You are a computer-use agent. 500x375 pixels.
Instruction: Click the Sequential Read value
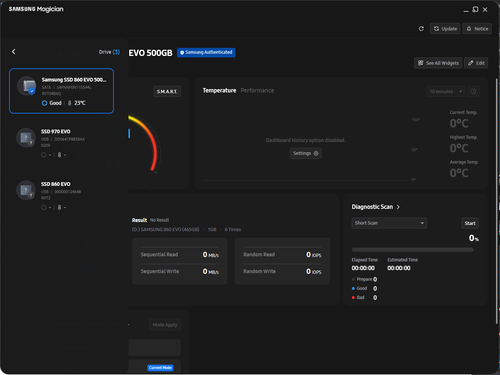coord(211,255)
